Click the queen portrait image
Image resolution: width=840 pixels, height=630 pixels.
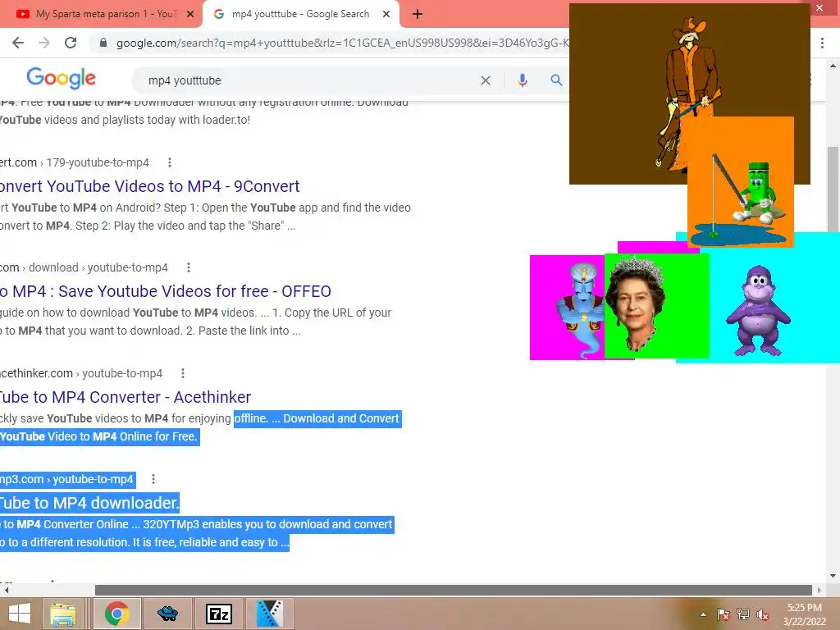657,306
